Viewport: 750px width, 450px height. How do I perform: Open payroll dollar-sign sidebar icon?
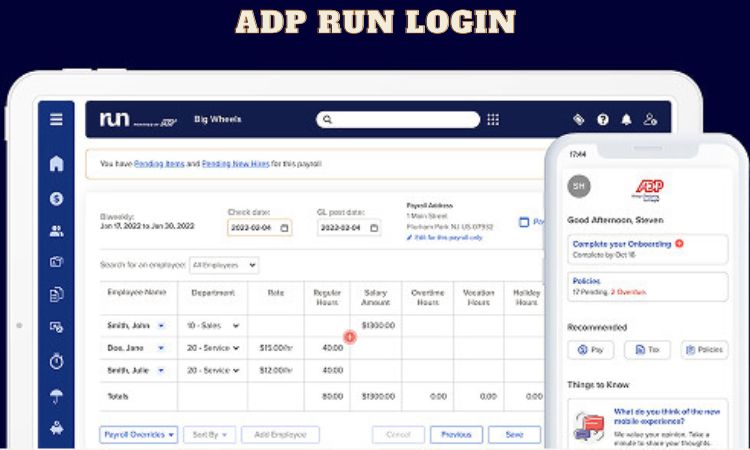click(x=56, y=198)
